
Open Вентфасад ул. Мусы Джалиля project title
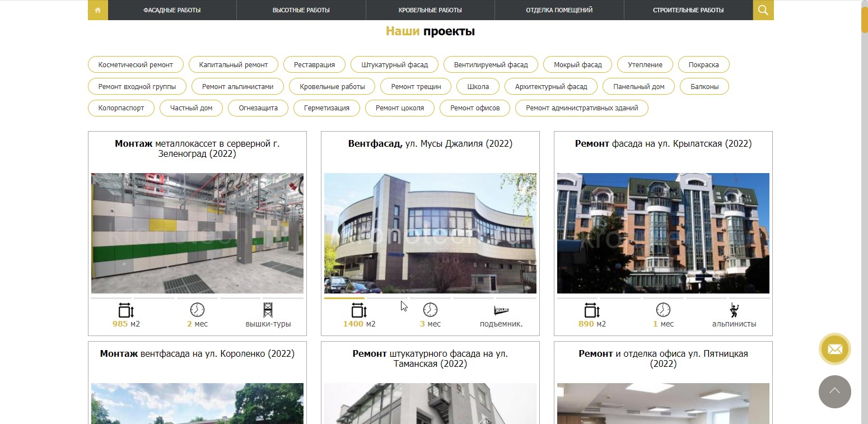coord(430,143)
